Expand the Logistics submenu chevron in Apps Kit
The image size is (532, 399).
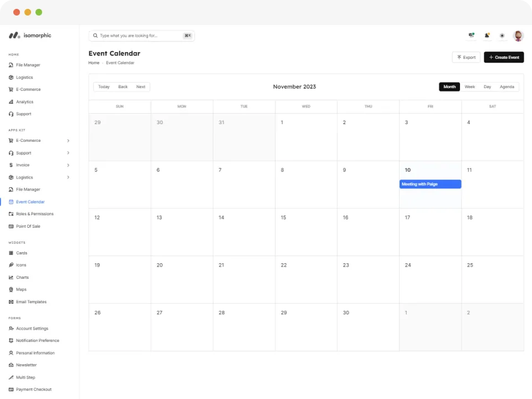coord(68,177)
